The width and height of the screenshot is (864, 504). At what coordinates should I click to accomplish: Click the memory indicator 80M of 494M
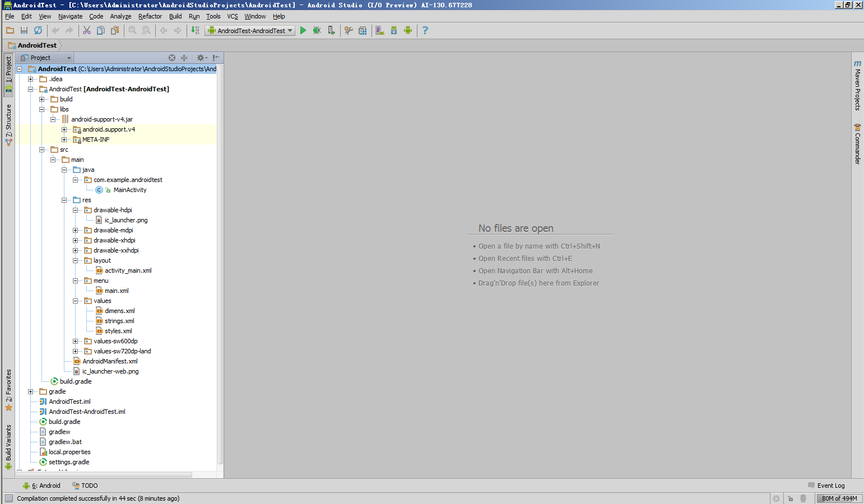[839, 498]
